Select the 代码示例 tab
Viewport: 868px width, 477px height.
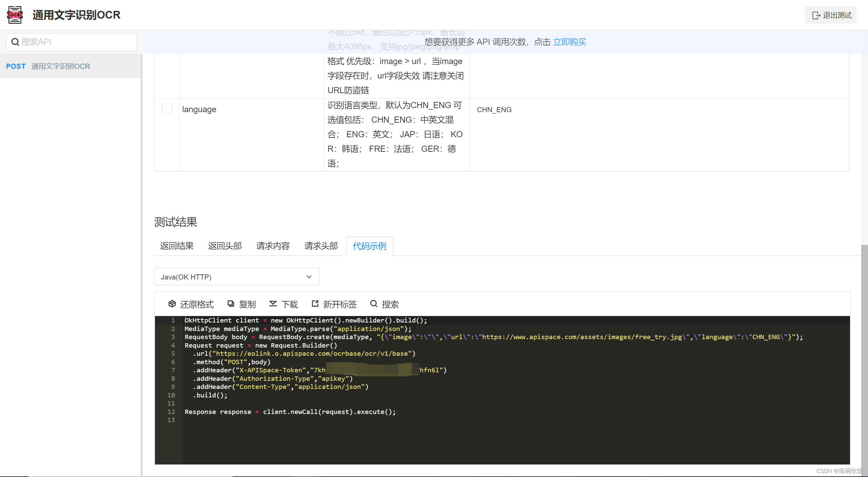point(370,246)
